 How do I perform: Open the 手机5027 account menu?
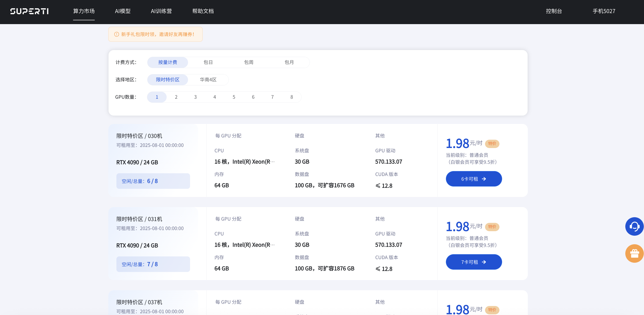(604, 11)
